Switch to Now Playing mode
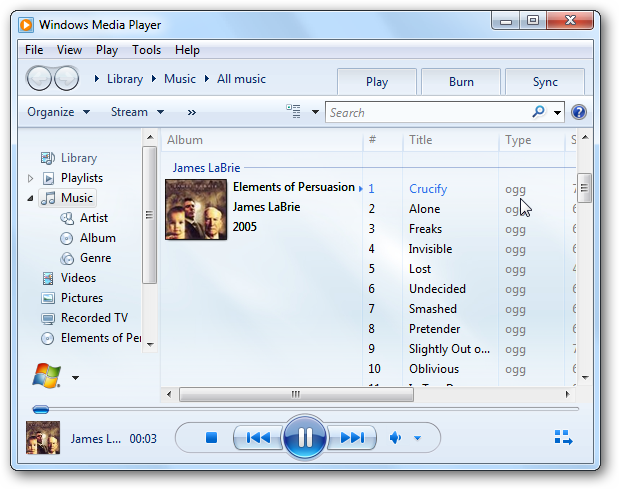The width and height of the screenshot is (619, 489). pos(563,437)
